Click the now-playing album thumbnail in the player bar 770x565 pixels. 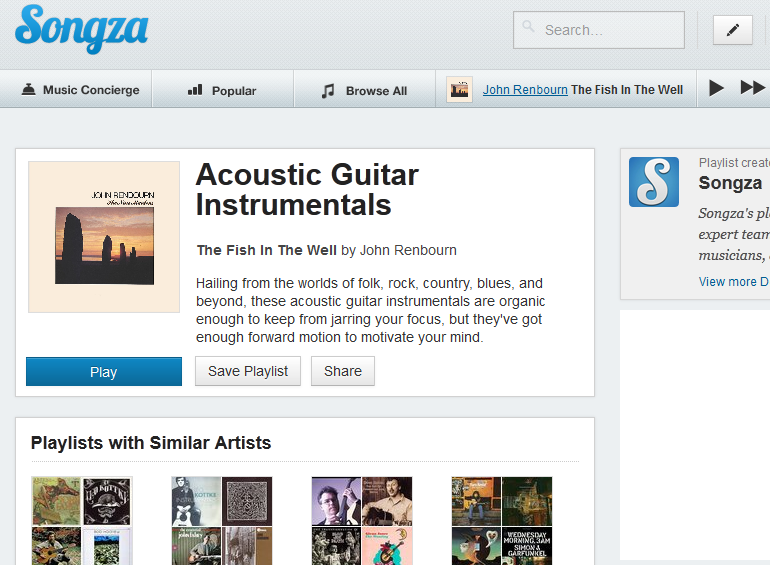pyautogui.click(x=459, y=89)
